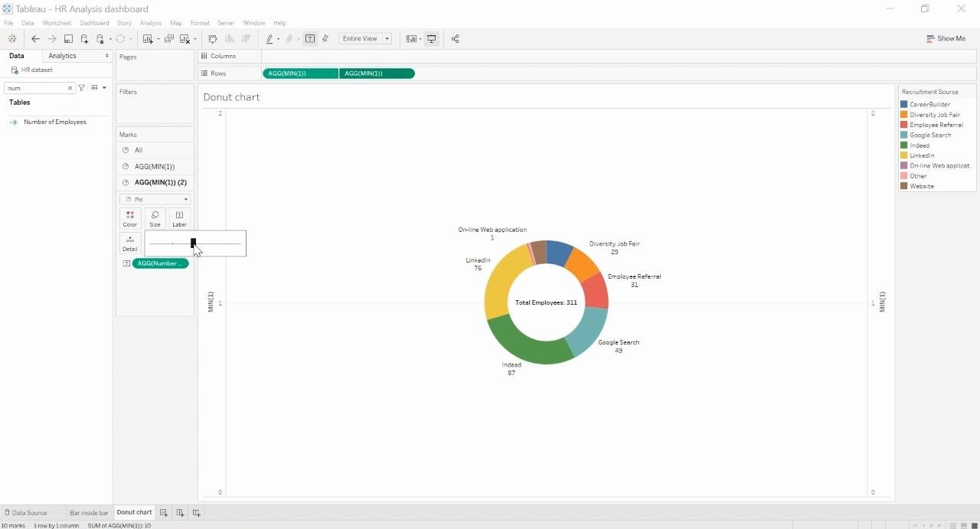The height and width of the screenshot is (529, 980).
Task: Click the HR dataset data source
Action: point(37,70)
